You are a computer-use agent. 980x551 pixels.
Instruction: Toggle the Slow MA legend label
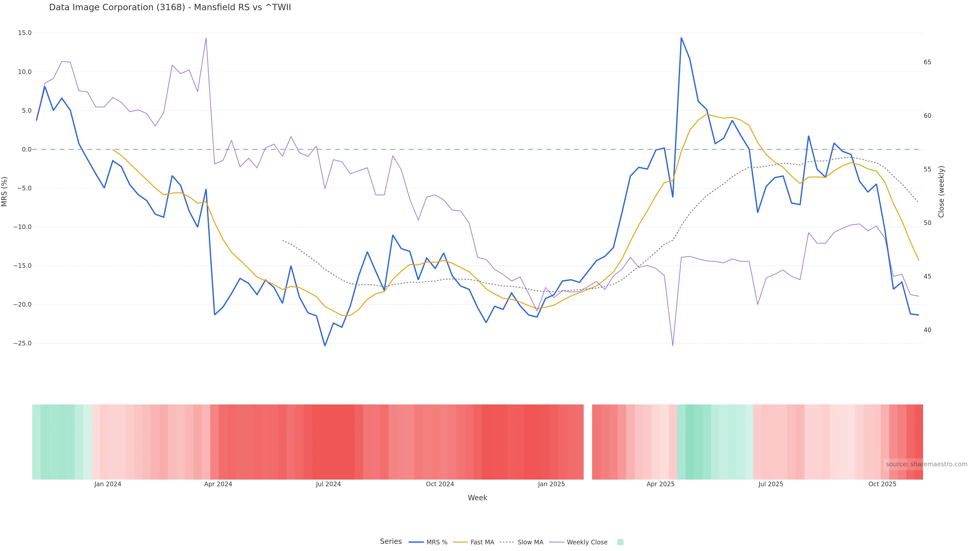[x=530, y=542]
